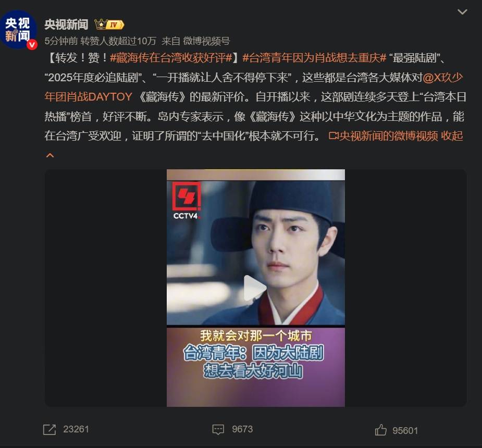This screenshot has width=482, height=448.
Task: Open the #台湾青年因为肖战想去重庆# hashtag
Action: coord(314,57)
